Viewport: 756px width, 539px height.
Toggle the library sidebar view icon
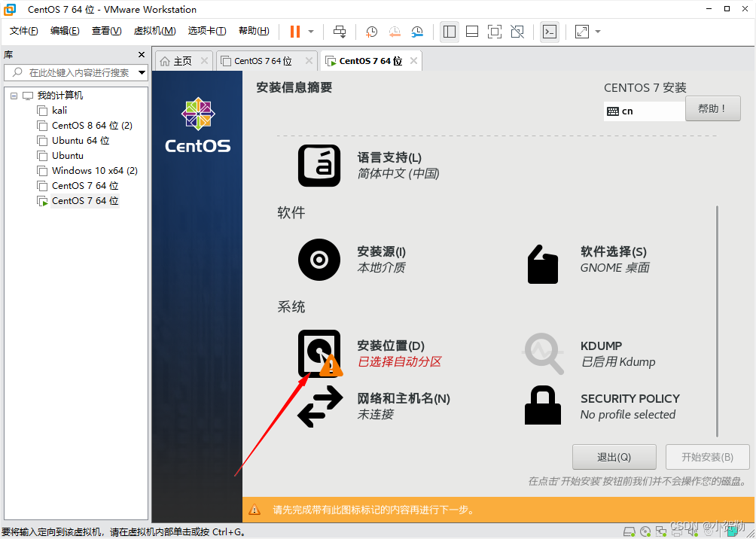450,32
